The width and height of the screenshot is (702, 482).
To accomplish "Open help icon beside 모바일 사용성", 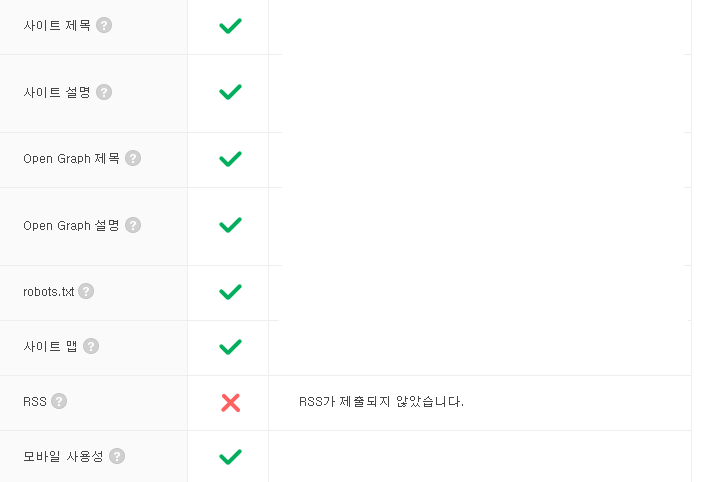I will click(x=117, y=456).
